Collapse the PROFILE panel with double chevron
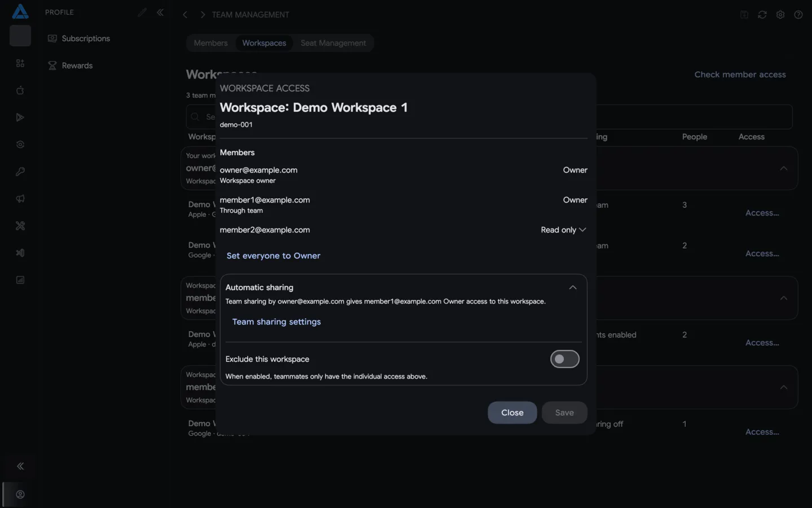812x508 pixels. 160,12
